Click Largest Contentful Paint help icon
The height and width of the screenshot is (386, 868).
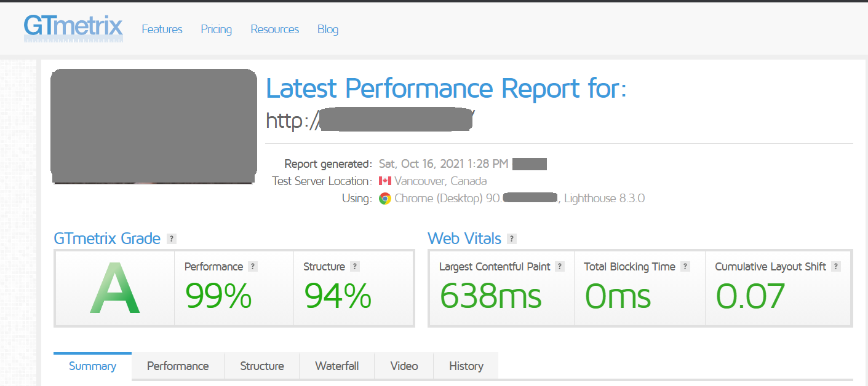pos(559,267)
